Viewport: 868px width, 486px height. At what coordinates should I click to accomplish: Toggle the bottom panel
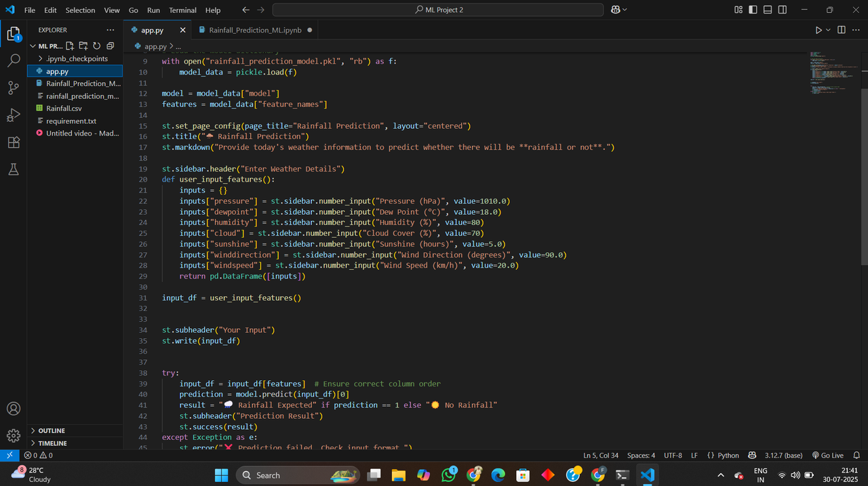click(768, 10)
